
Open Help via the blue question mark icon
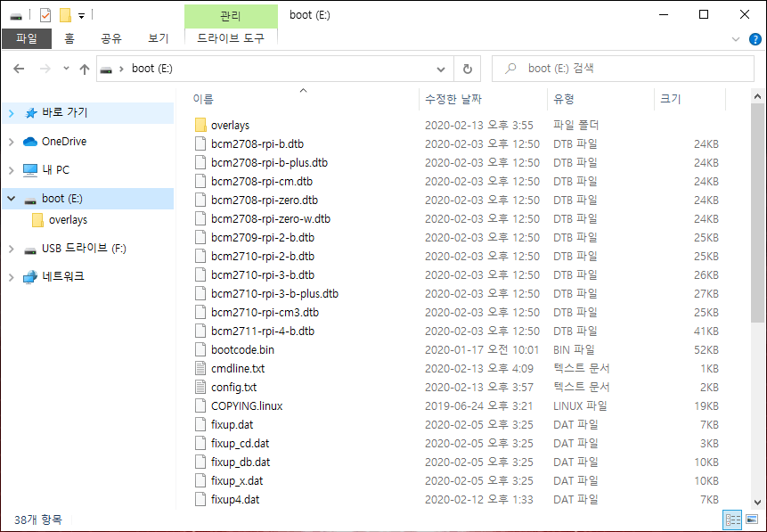click(x=755, y=38)
